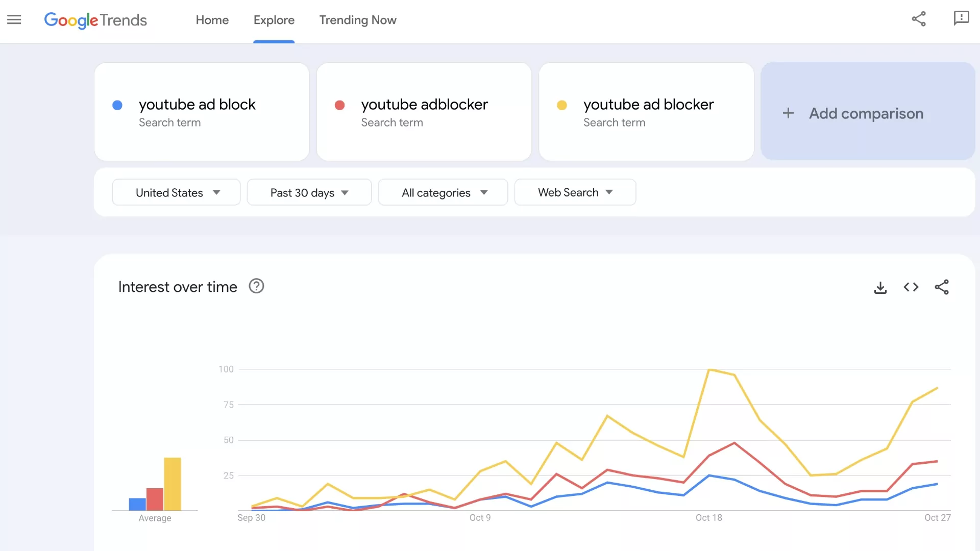Screen dimensions: 980x551
Task: Click the yellow Average bar
Action: pos(173,484)
